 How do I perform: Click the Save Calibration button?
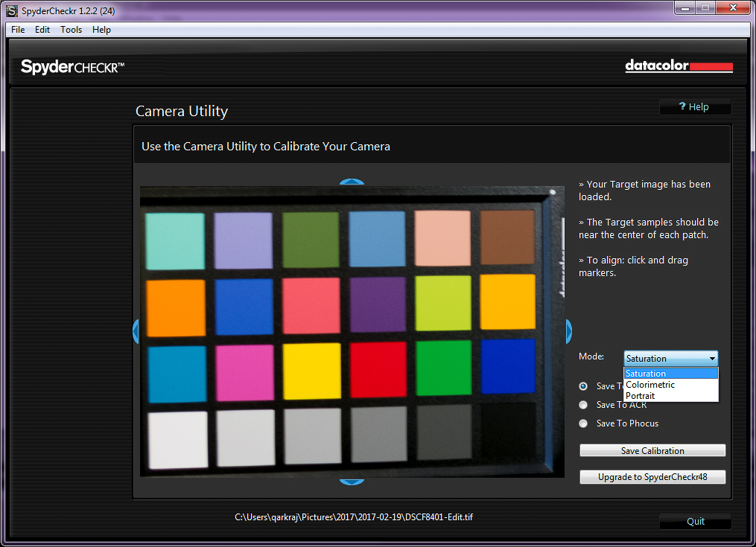click(x=652, y=450)
